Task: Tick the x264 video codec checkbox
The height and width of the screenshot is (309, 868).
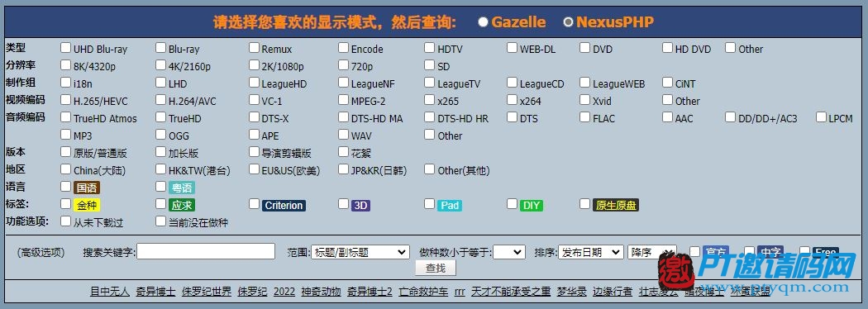Action: point(512,100)
